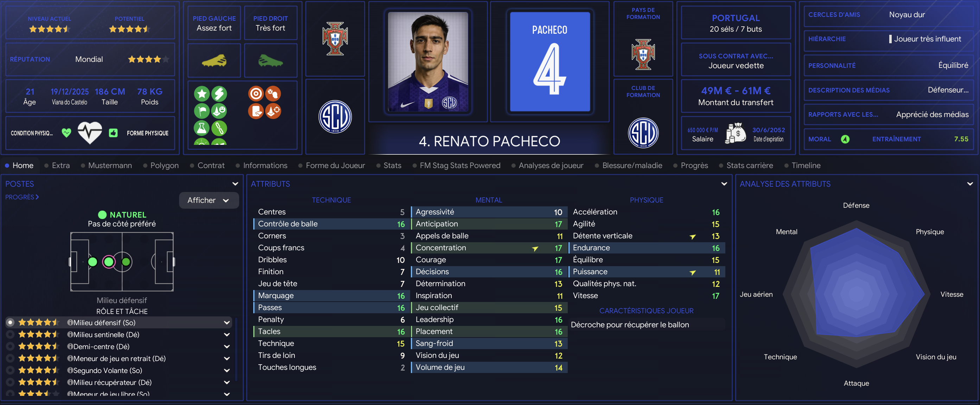The width and height of the screenshot is (980, 405).
Task: Collapse the Attributs panel chevron
Action: click(724, 184)
